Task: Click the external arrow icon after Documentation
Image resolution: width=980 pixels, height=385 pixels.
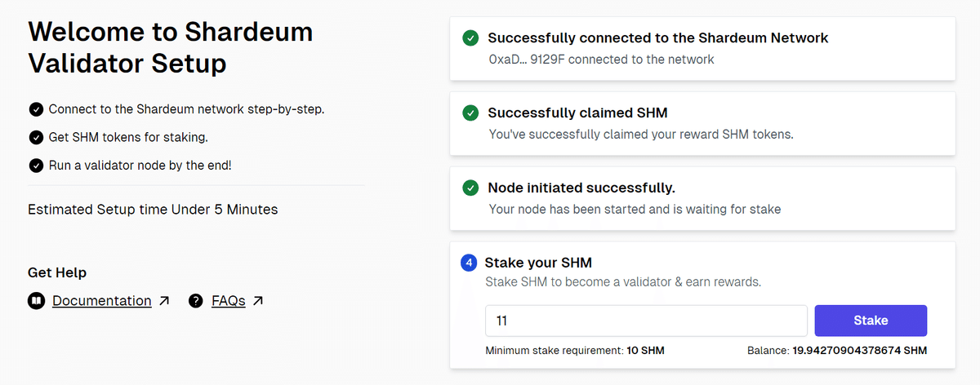Action: click(164, 301)
